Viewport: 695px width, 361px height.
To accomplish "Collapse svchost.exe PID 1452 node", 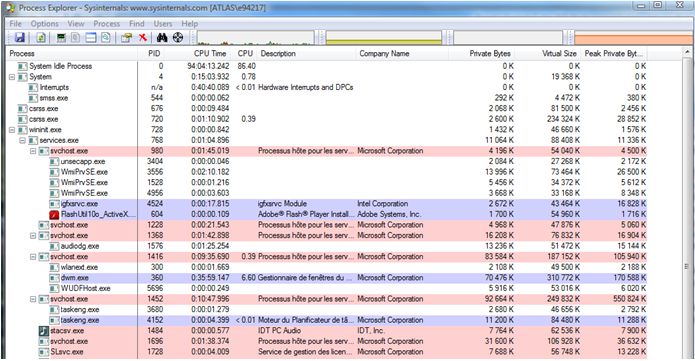I will click(x=33, y=299).
